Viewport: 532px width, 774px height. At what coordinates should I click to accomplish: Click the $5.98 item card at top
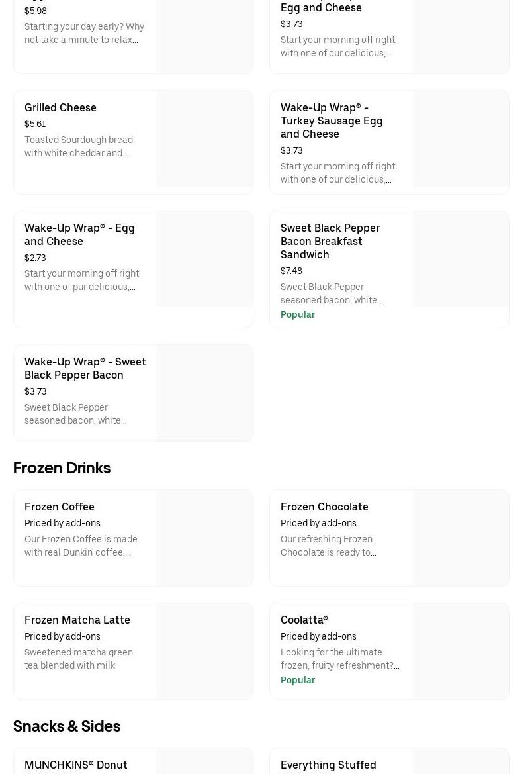[x=86, y=33]
